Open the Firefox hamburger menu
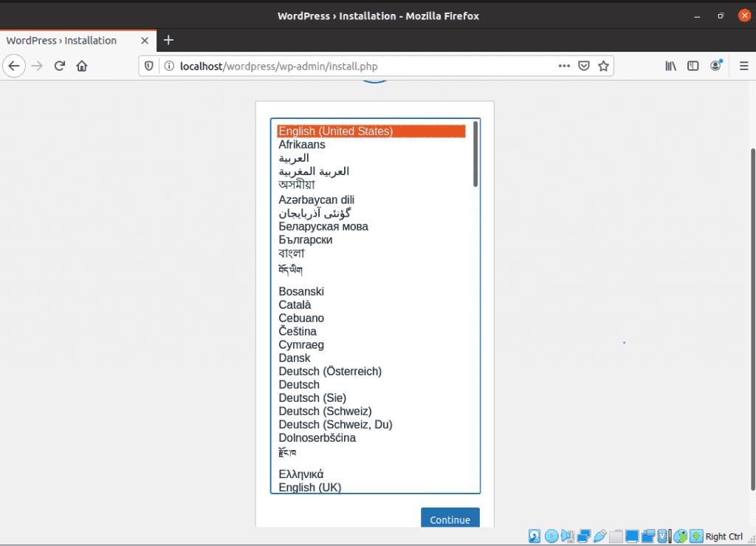 [743, 66]
